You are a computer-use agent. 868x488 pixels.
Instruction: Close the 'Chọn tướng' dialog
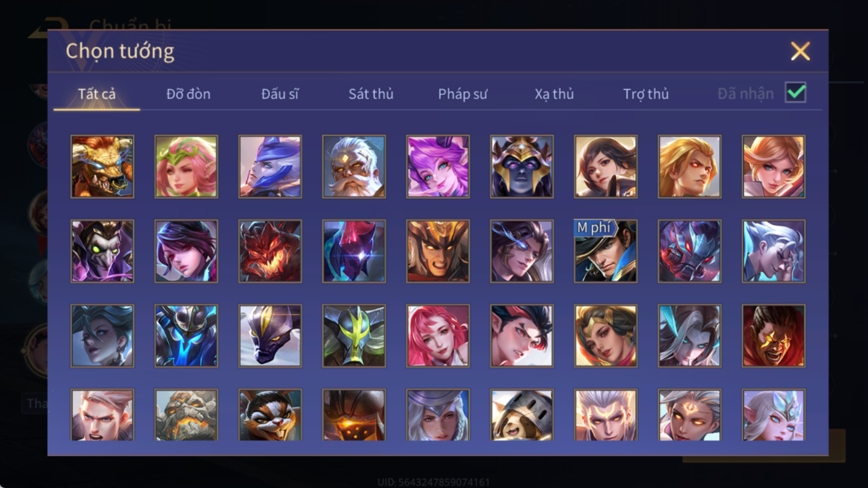(x=800, y=51)
